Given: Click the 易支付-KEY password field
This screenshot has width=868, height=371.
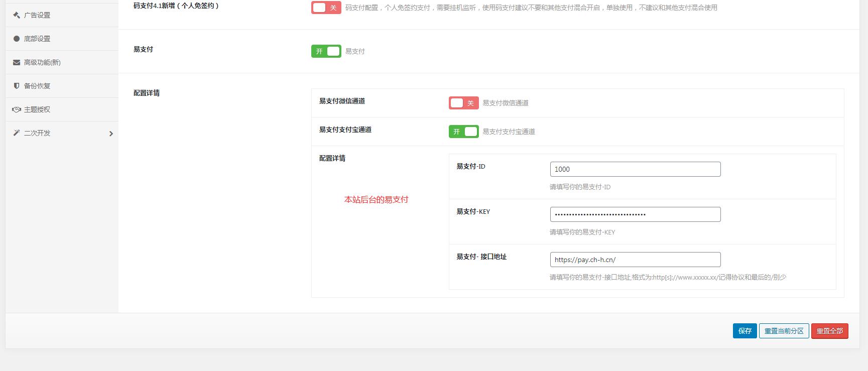Looking at the screenshot, I should pos(636,214).
